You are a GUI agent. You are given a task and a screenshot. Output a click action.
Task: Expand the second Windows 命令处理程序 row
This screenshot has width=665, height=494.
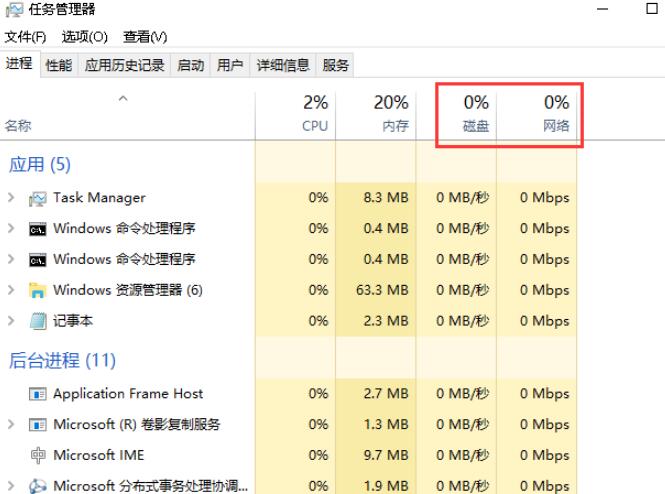tap(11, 259)
